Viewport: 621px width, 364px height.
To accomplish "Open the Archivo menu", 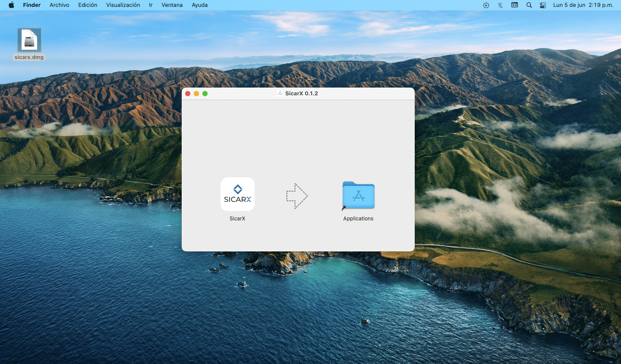I will [x=59, y=5].
